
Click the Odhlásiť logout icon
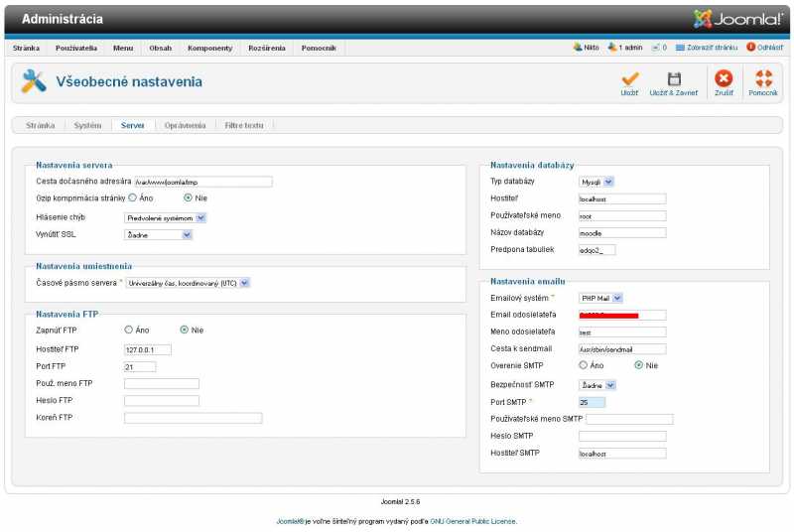(x=750, y=47)
